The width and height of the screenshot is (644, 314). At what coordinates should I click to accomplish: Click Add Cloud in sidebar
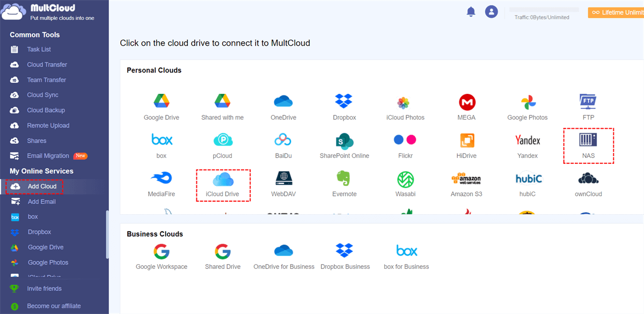pyautogui.click(x=42, y=186)
